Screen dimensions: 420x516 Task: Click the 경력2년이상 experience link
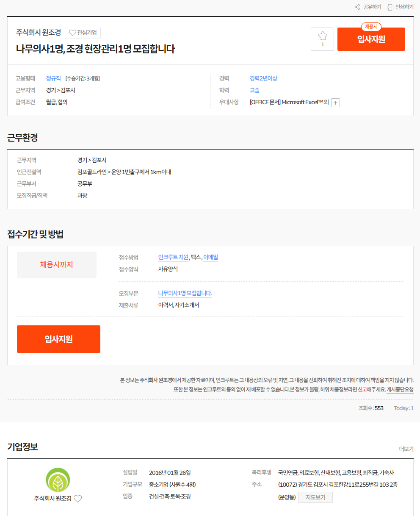263,78
